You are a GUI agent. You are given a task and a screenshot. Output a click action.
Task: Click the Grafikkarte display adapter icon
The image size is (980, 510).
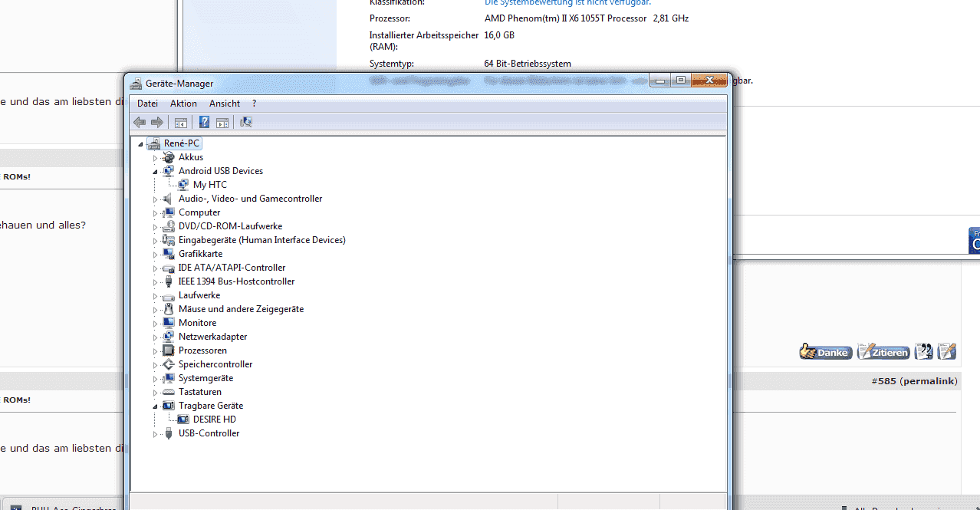pos(169,254)
